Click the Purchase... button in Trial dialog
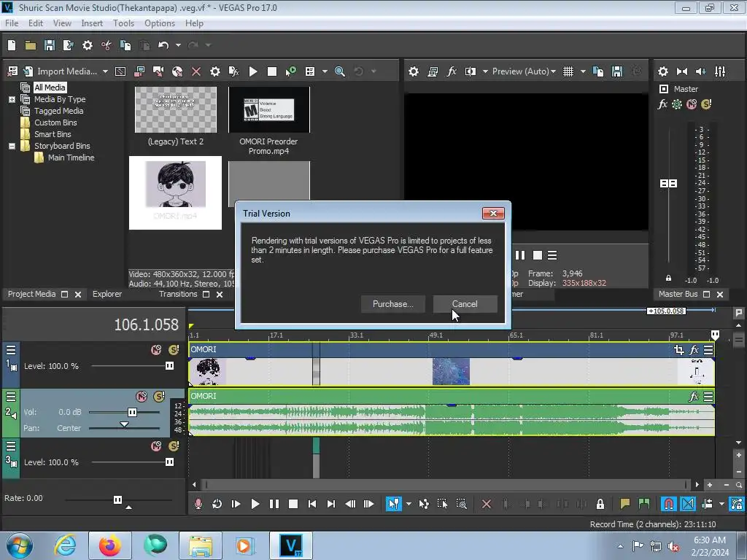 click(392, 304)
